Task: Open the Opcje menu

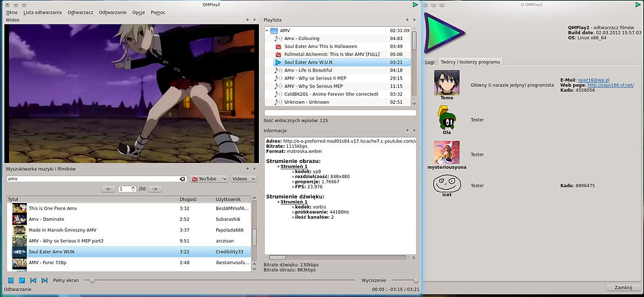Action: click(139, 12)
